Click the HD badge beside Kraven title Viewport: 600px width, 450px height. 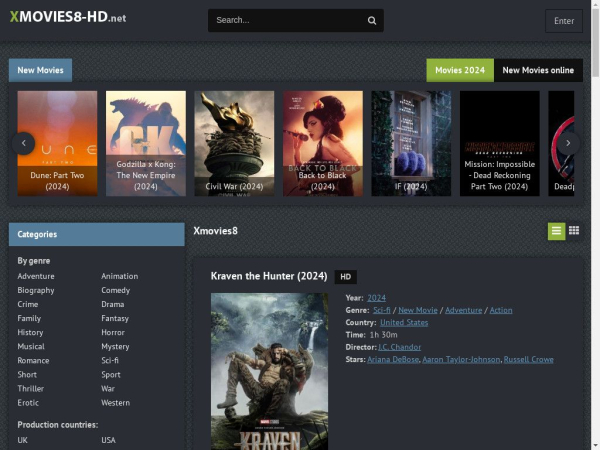(x=346, y=277)
